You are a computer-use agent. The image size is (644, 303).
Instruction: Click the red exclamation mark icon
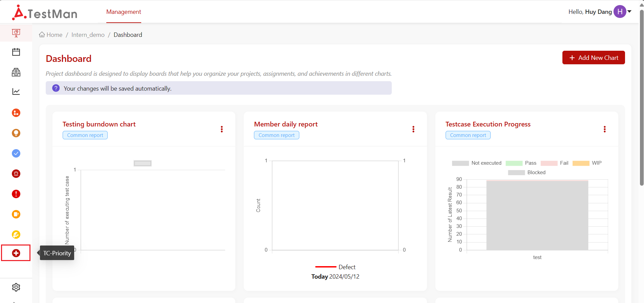(x=16, y=194)
